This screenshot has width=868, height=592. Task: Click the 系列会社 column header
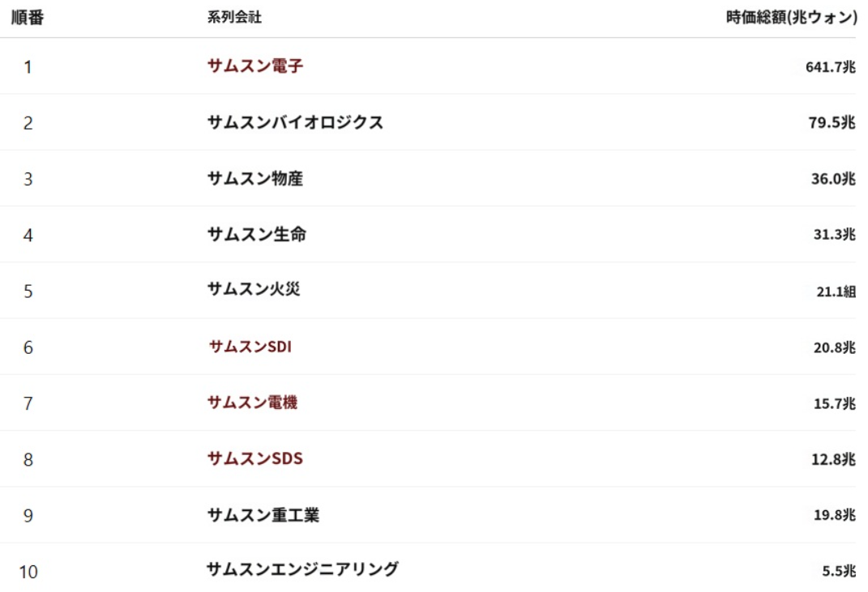click(234, 18)
